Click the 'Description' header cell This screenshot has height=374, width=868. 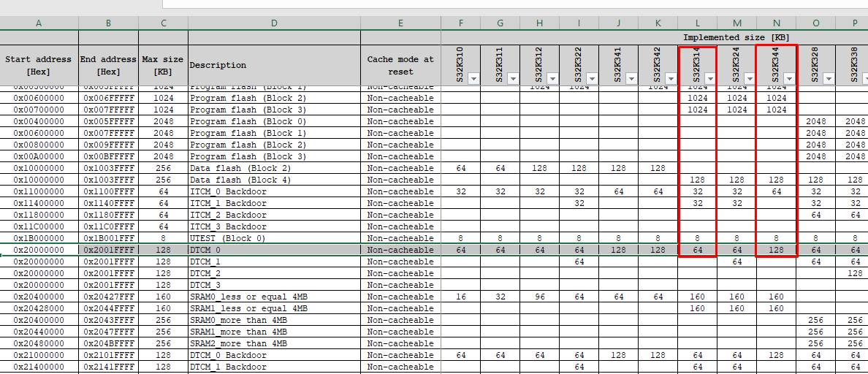tap(275, 65)
